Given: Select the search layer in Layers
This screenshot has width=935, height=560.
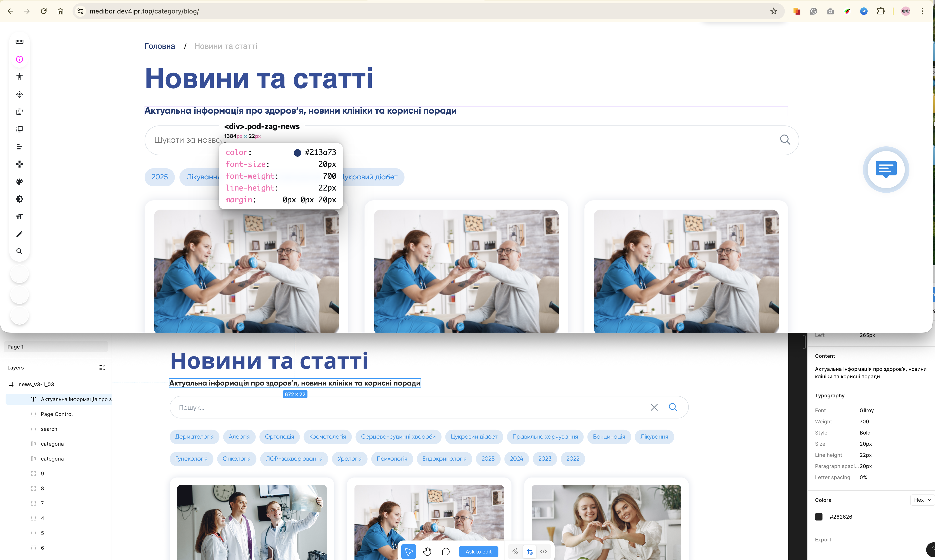Looking at the screenshot, I should point(49,429).
